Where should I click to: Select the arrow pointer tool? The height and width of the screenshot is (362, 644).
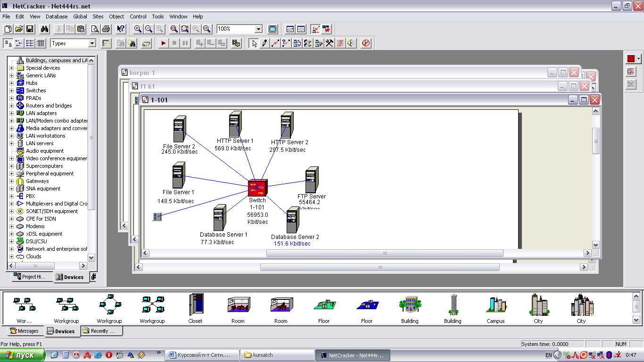coord(254,43)
